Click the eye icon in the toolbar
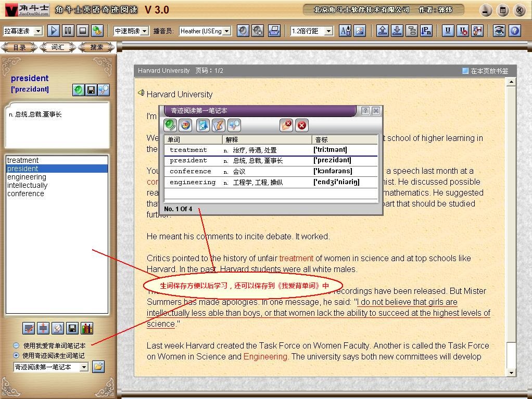Screen dimensions: 532x399 click(499, 31)
